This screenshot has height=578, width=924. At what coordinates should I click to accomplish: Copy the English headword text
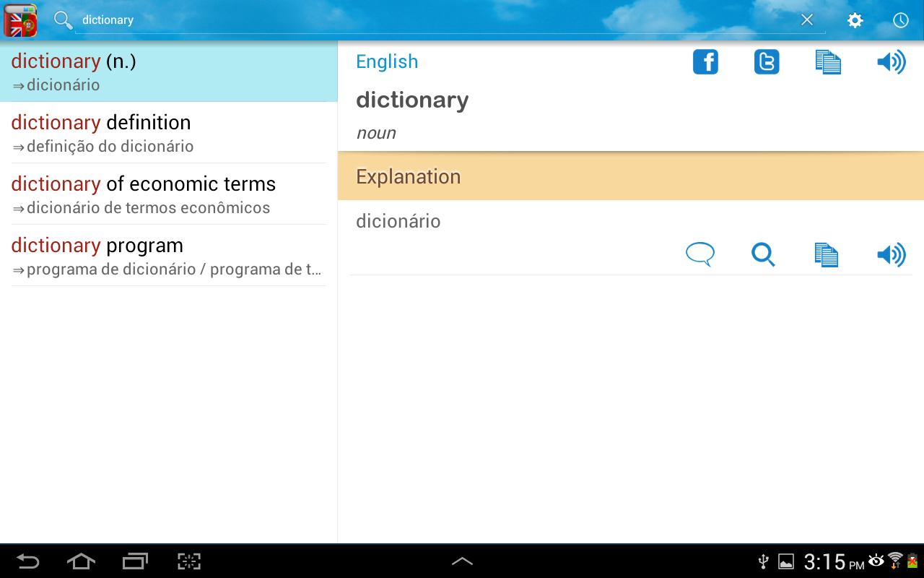coord(827,62)
